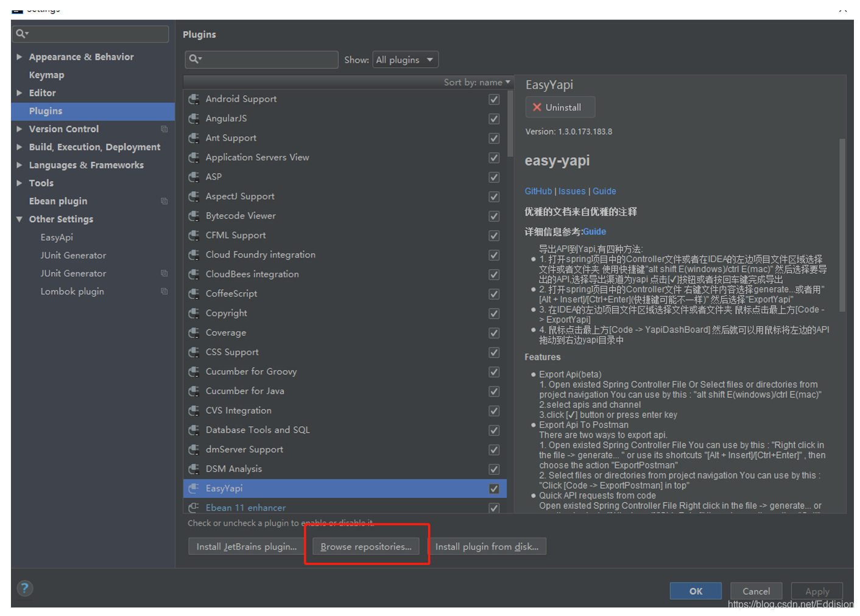Collapse the Other Settings arrow

pos(19,219)
